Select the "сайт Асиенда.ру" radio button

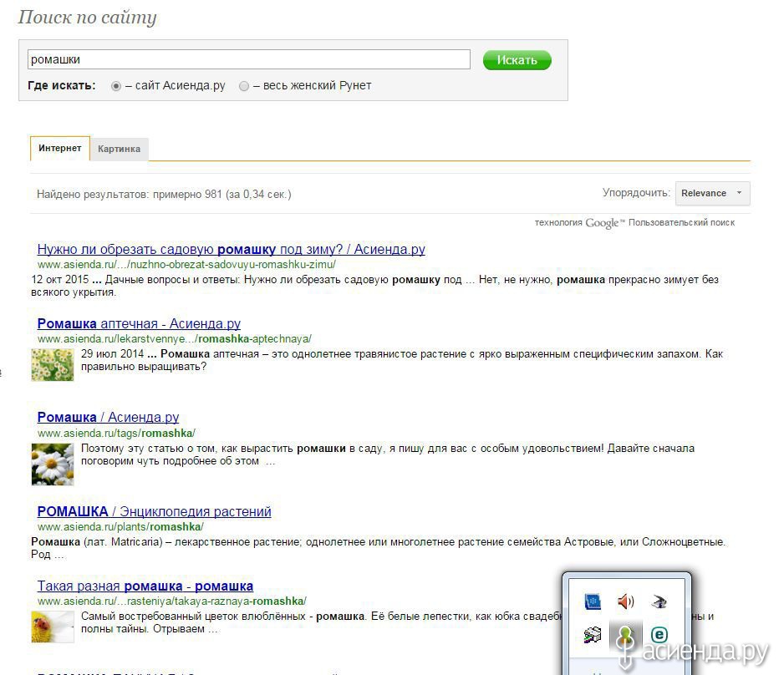tap(116, 86)
